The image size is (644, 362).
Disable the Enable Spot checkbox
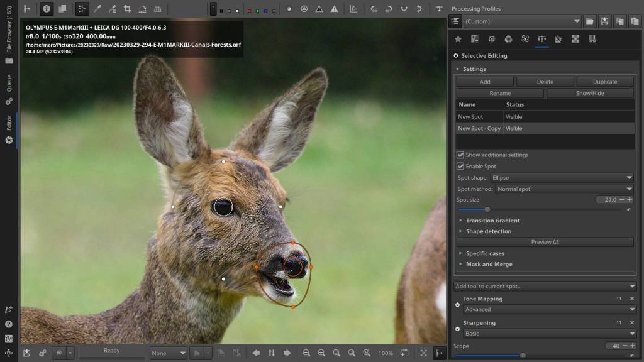(460, 167)
